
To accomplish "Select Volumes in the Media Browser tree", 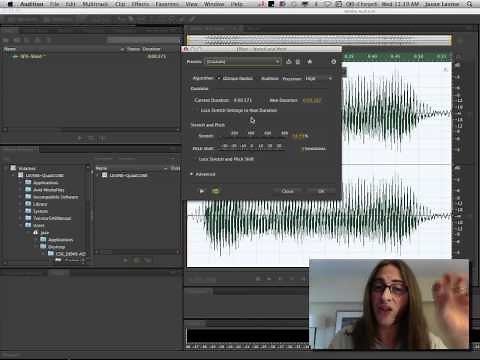I will pos(23,168).
